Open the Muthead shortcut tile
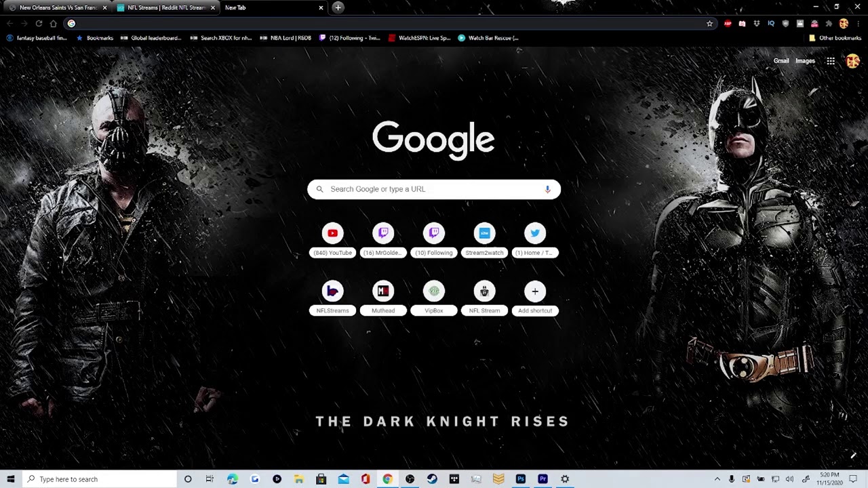 coord(383,298)
